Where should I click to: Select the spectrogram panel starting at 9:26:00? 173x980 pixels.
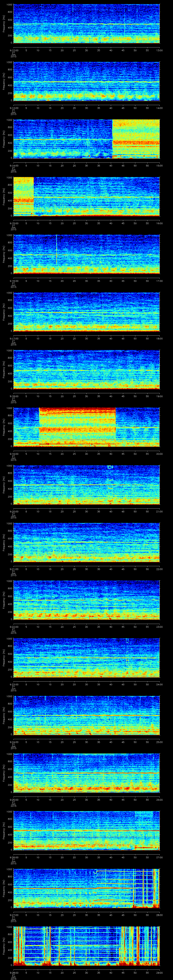(x=86, y=831)
